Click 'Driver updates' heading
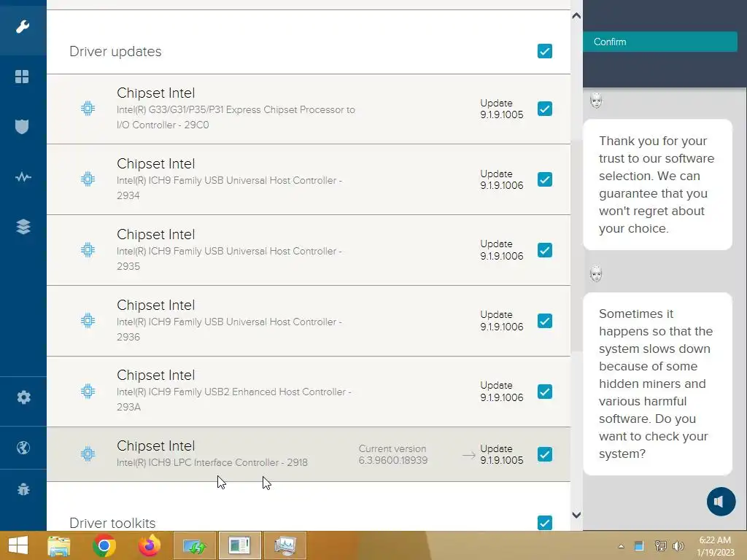 115,52
